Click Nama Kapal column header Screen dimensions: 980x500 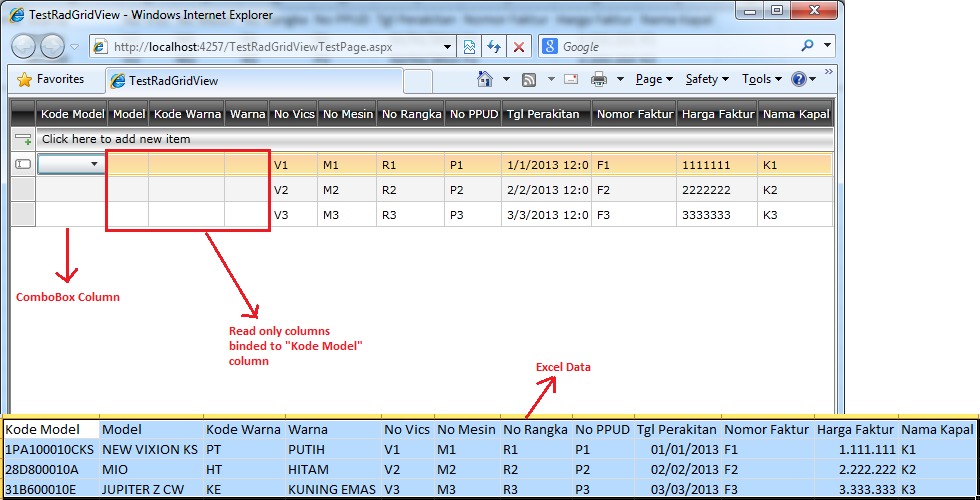point(796,114)
